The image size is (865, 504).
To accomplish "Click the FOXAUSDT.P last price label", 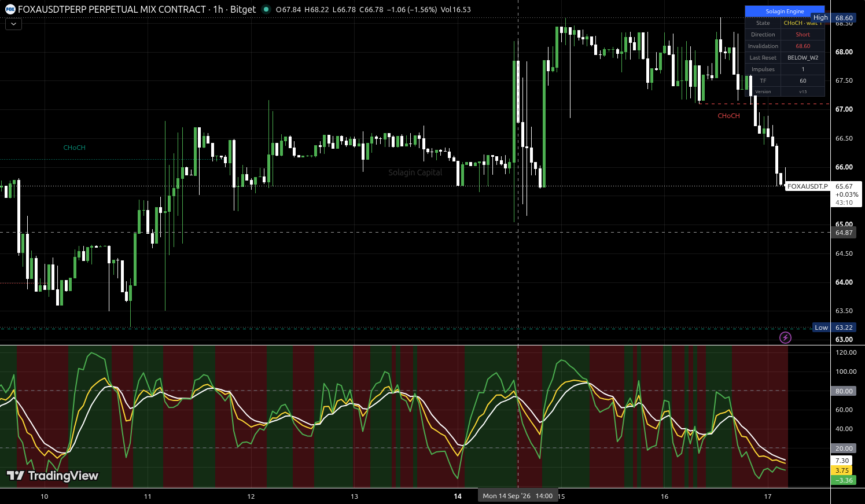I will 807,186.
